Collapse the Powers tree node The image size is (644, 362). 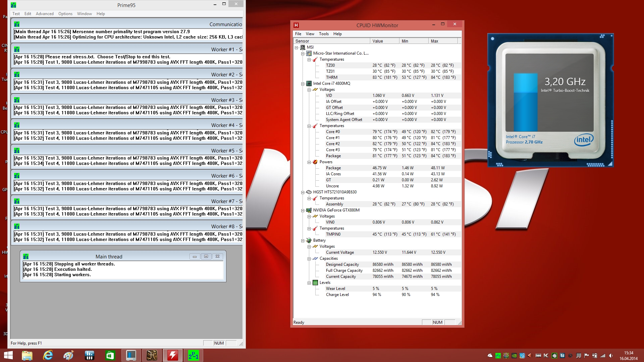tap(309, 162)
